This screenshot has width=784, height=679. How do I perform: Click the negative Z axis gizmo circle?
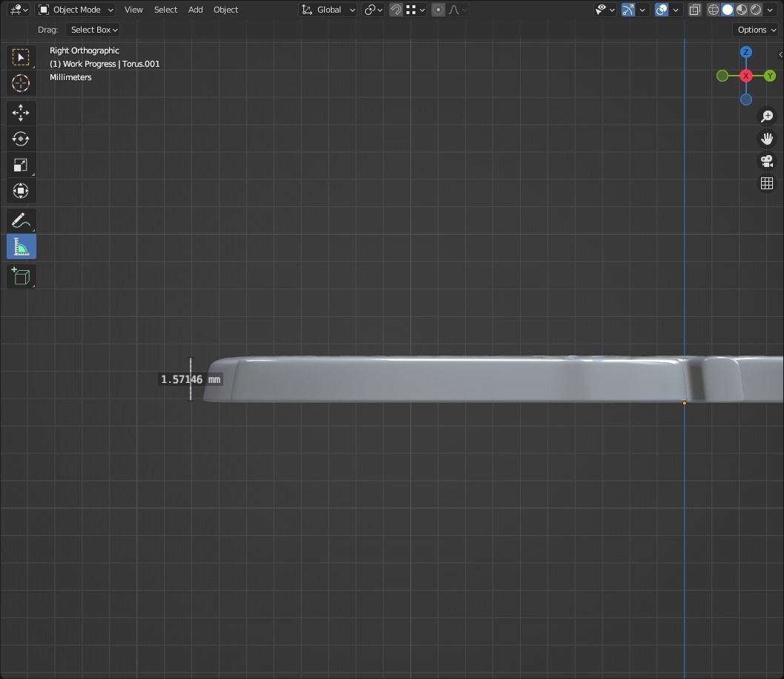pos(746,99)
